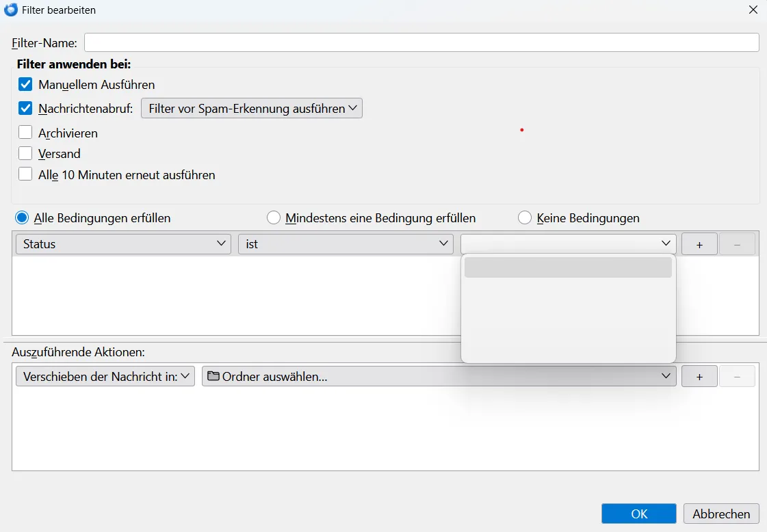This screenshot has width=767, height=532.
Task: Open the Status condition dropdown
Action: (123, 244)
